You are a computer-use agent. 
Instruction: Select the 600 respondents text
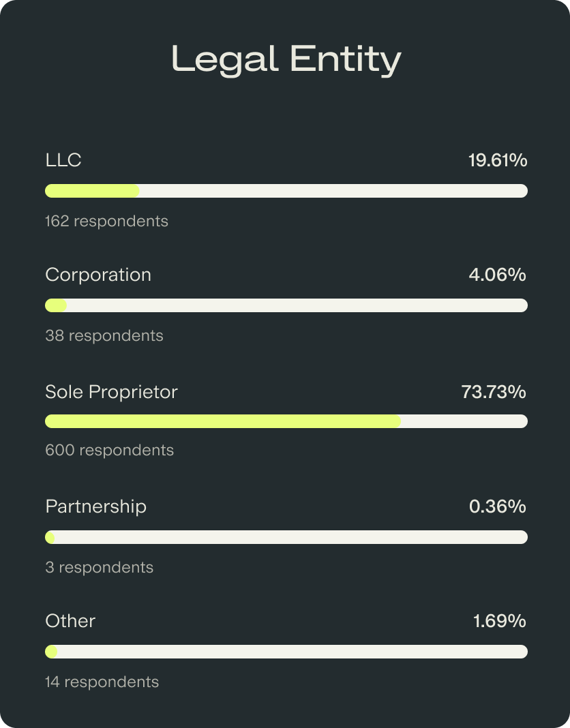point(109,450)
